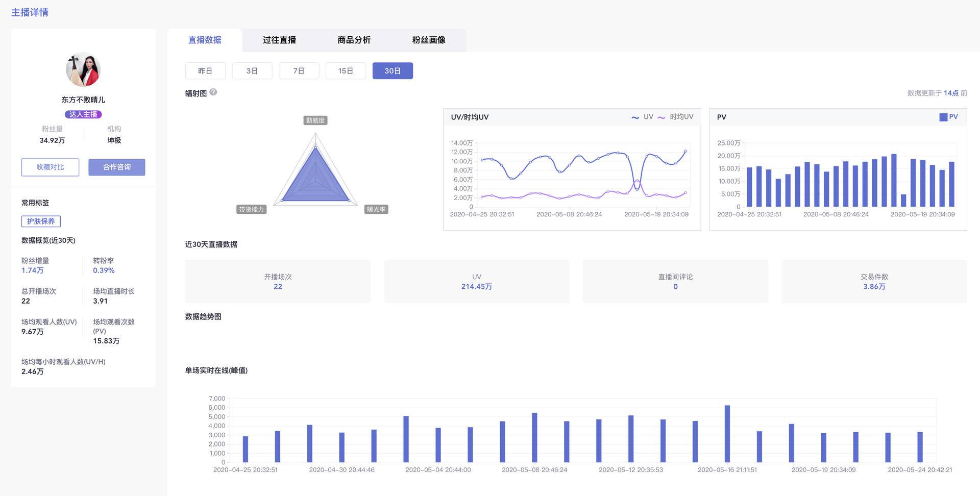Open the 商品分析 tab
This screenshot has width=980, height=496.
click(x=354, y=40)
